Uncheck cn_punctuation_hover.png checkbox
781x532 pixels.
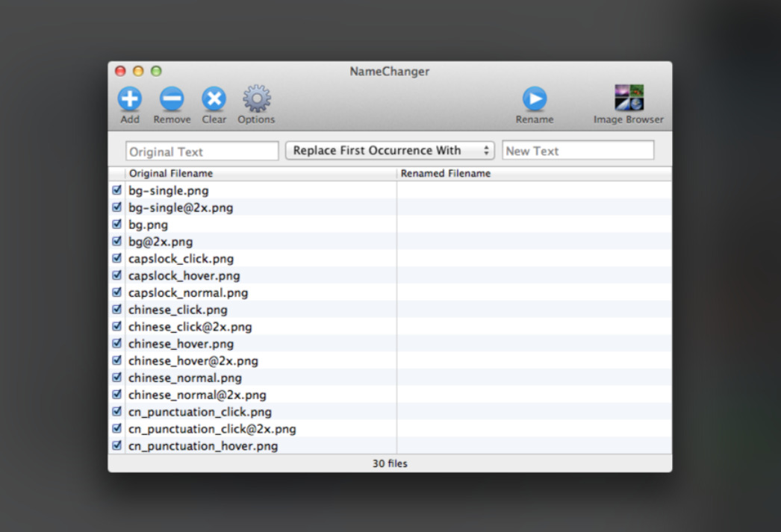click(x=117, y=445)
